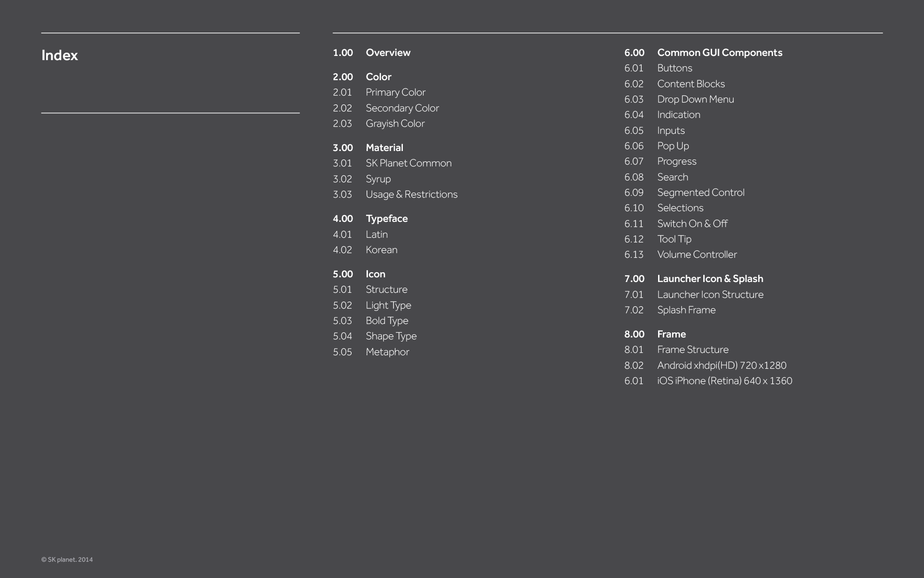The height and width of the screenshot is (578, 924).
Task: Open the Korean typeface entry
Action: tap(381, 250)
